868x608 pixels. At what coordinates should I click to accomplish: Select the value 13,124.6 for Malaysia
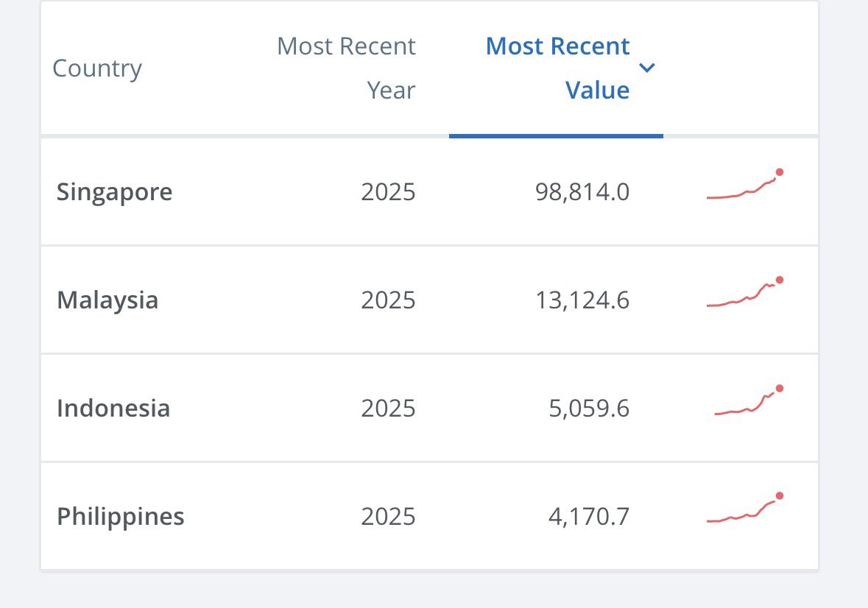pos(582,300)
